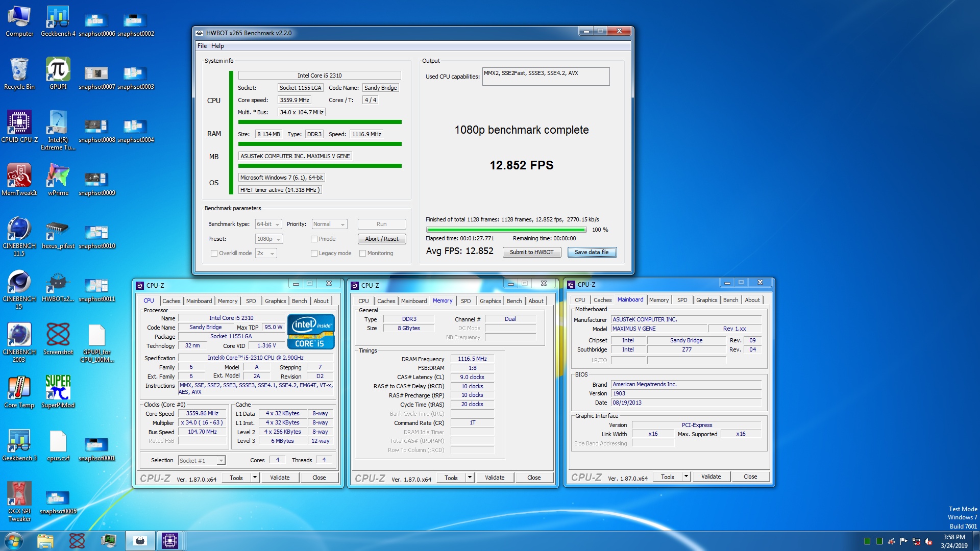The image size is (980, 551).
Task: Launch HWBOTx2 desktop shortcut
Action: coord(58,286)
